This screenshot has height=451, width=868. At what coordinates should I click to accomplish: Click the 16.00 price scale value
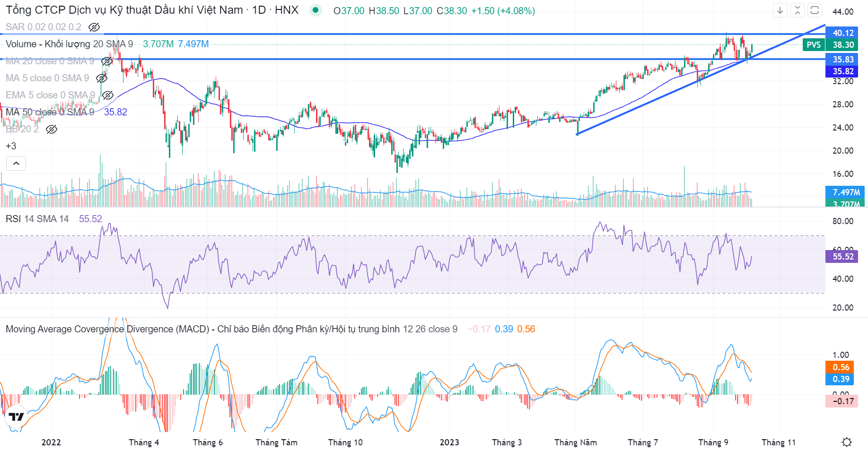coord(843,174)
